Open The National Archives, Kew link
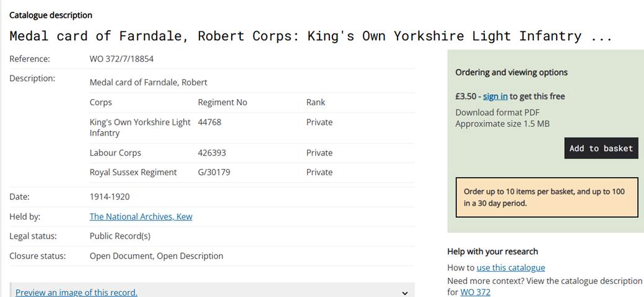This screenshot has height=297, width=644. click(141, 217)
